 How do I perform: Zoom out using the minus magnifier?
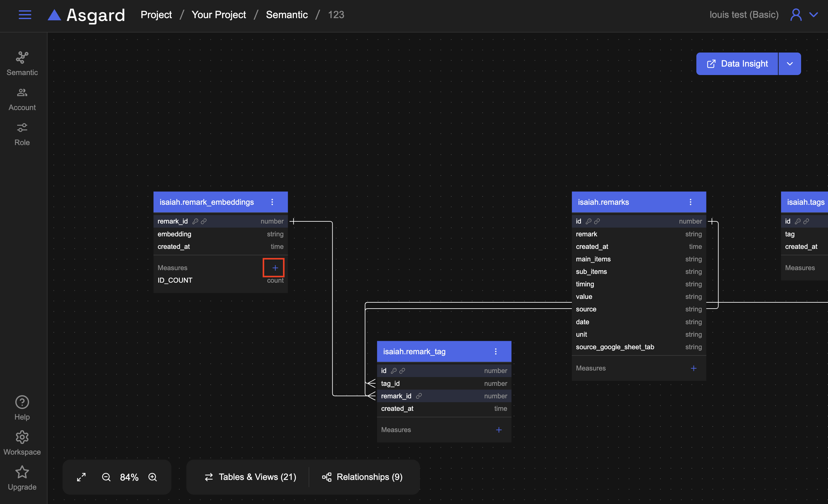click(x=106, y=477)
